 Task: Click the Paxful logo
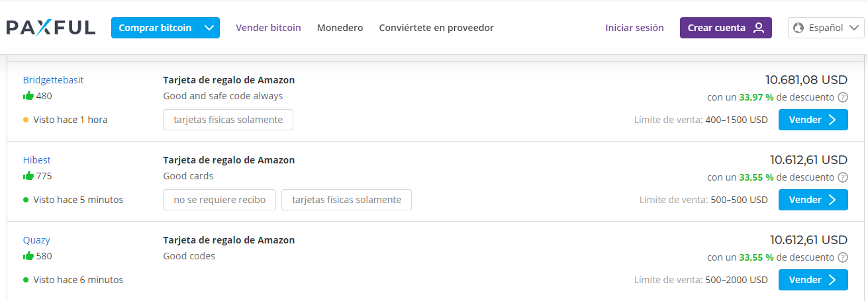pyautogui.click(x=51, y=28)
